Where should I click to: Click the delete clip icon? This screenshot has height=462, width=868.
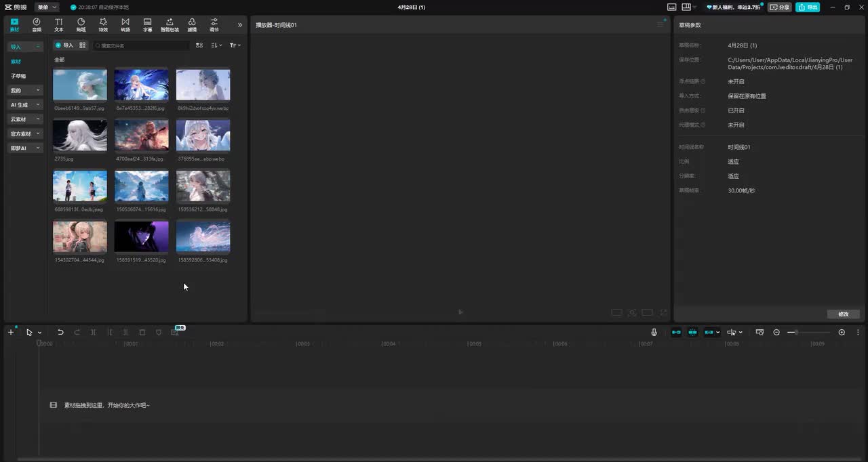point(142,332)
